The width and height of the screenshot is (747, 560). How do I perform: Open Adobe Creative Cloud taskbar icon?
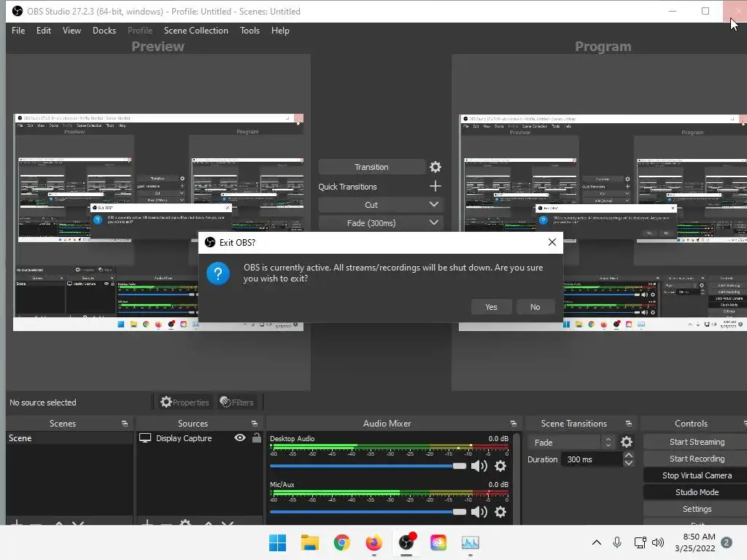tap(438, 542)
